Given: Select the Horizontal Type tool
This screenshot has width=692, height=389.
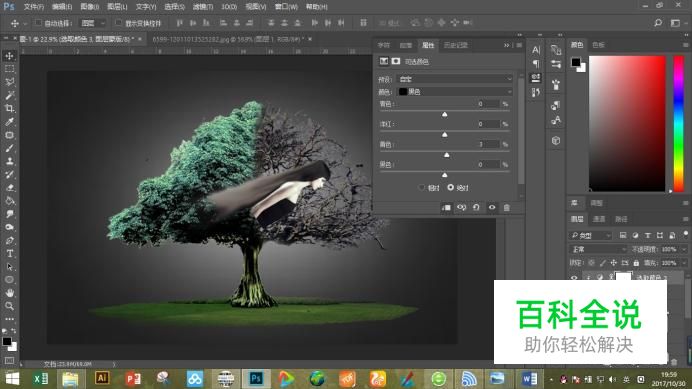Looking at the screenshot, I should point(9,253).
